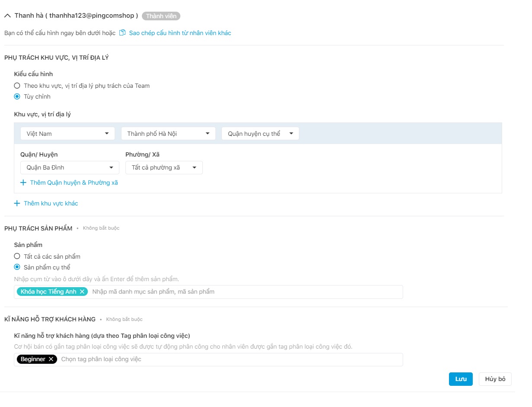Viewport: 532px width, 407px height.
Task: Expand the 'Quận huyện cụ thể' dropdown
Action: click(260, 134)
